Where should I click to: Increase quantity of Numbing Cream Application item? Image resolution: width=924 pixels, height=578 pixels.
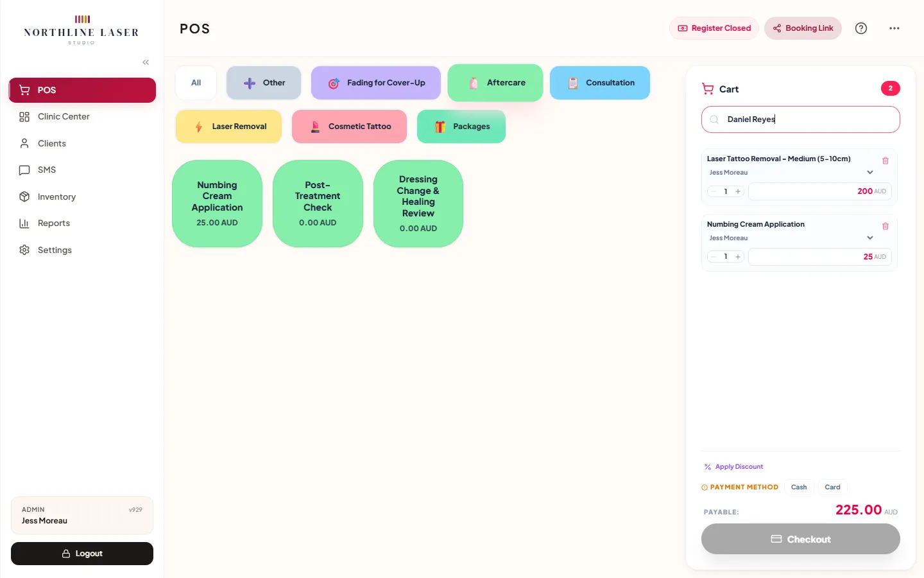(738, 257)
